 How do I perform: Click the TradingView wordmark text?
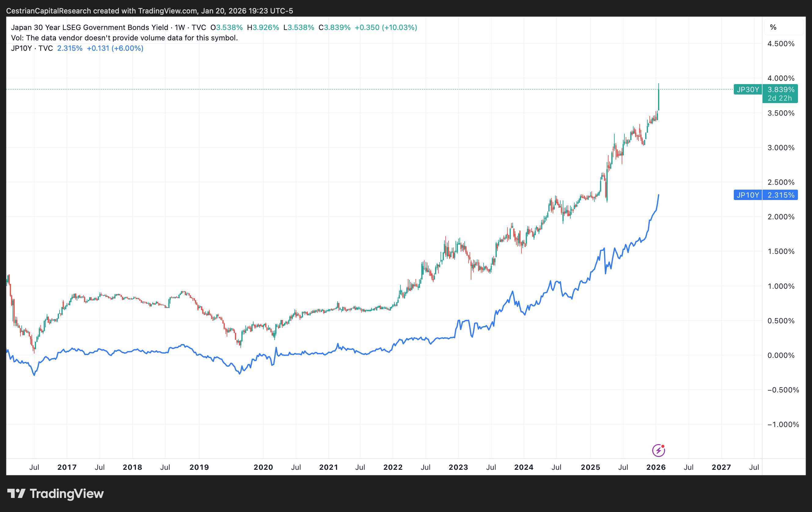[66, 493]
